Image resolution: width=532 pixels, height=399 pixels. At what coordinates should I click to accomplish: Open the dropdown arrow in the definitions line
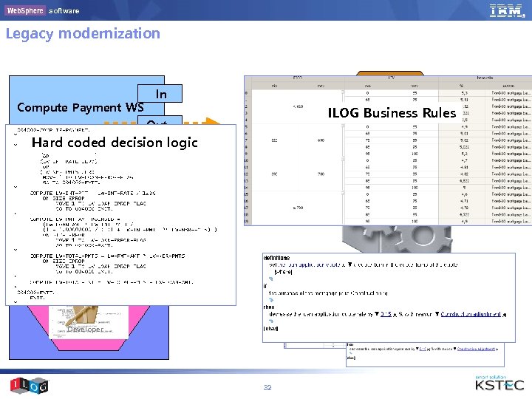(349, 265)
